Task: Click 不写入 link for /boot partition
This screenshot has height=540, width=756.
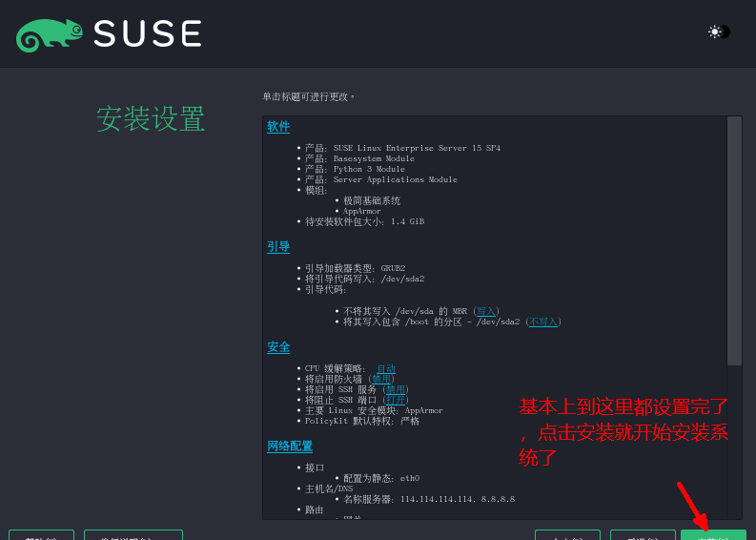Action: pyautogui.click(x=543, y=322)
